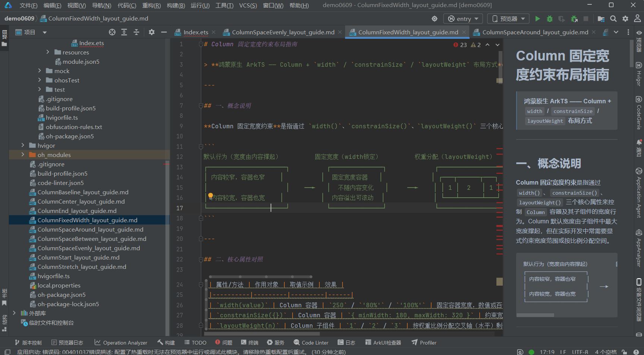This screenshot has width=644, height=355.
Task: Open the 问题 problems tool window
Action: tap(224, 343)
